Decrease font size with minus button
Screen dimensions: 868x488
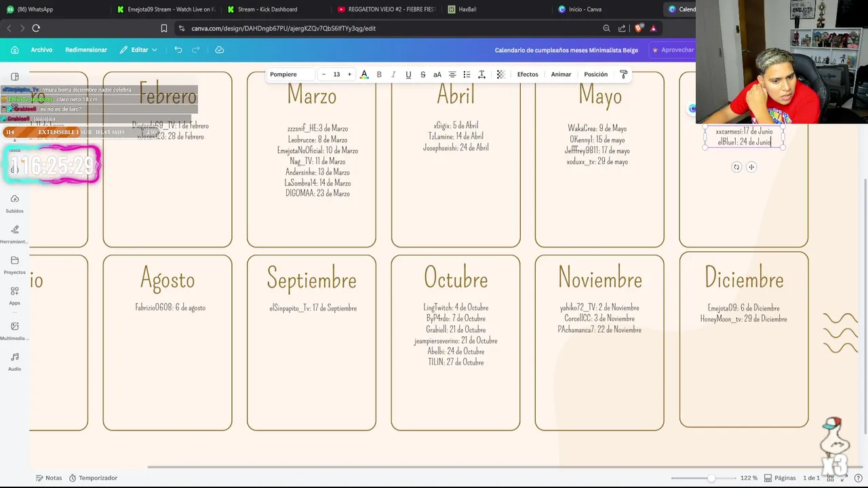pyautogui.click(x=323, y=75)
